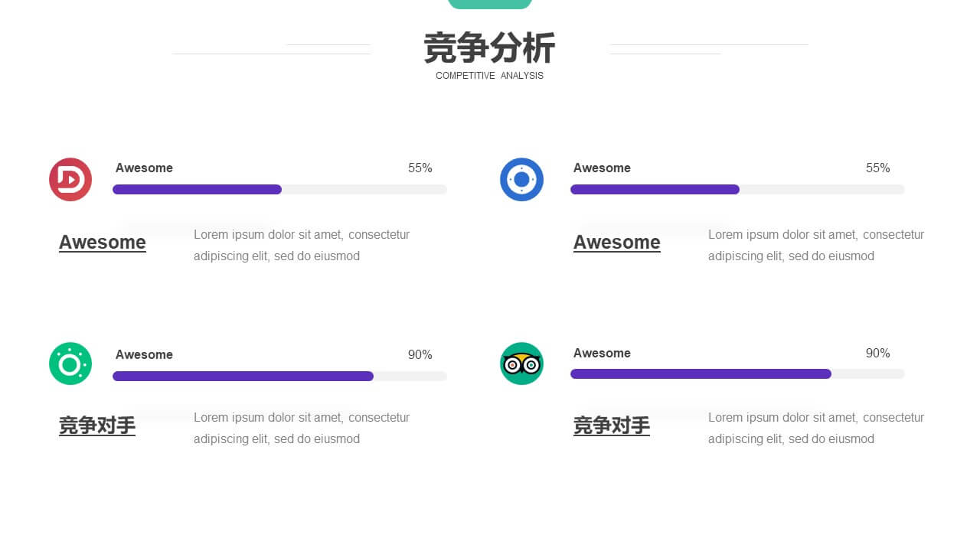Open the underlined Awesome link under blue icon block

(617, 243)
